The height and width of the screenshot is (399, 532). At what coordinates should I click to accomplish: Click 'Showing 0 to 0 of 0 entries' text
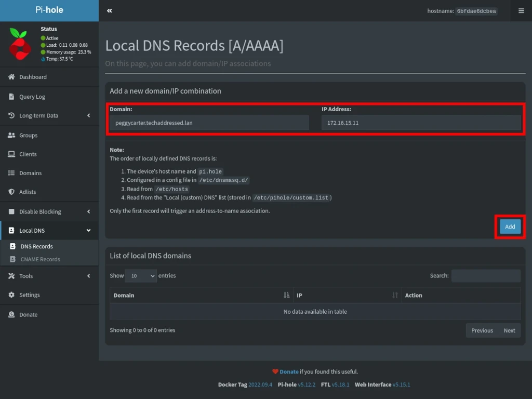tap(142, 330)
